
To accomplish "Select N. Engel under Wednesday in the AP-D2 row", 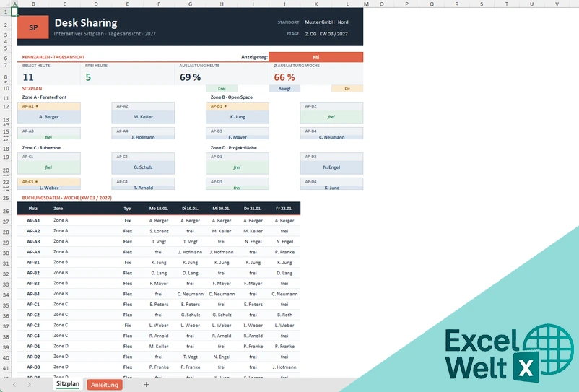I will click(x=222, y=357).
